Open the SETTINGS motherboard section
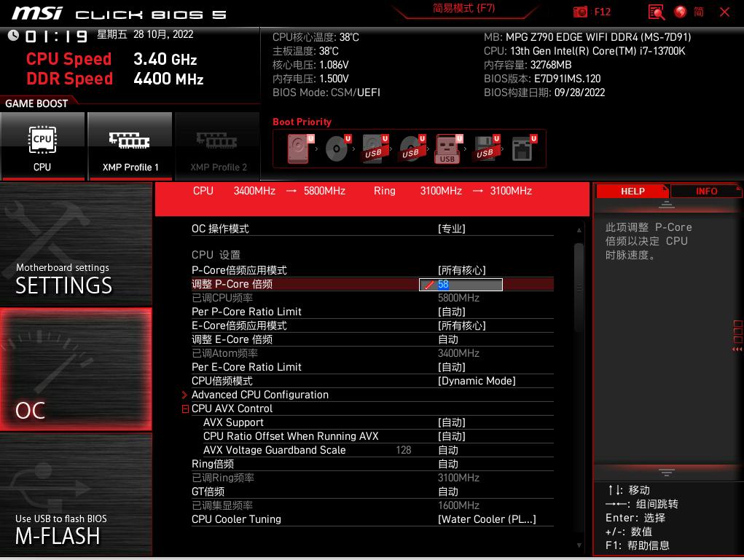 (76, 245)
